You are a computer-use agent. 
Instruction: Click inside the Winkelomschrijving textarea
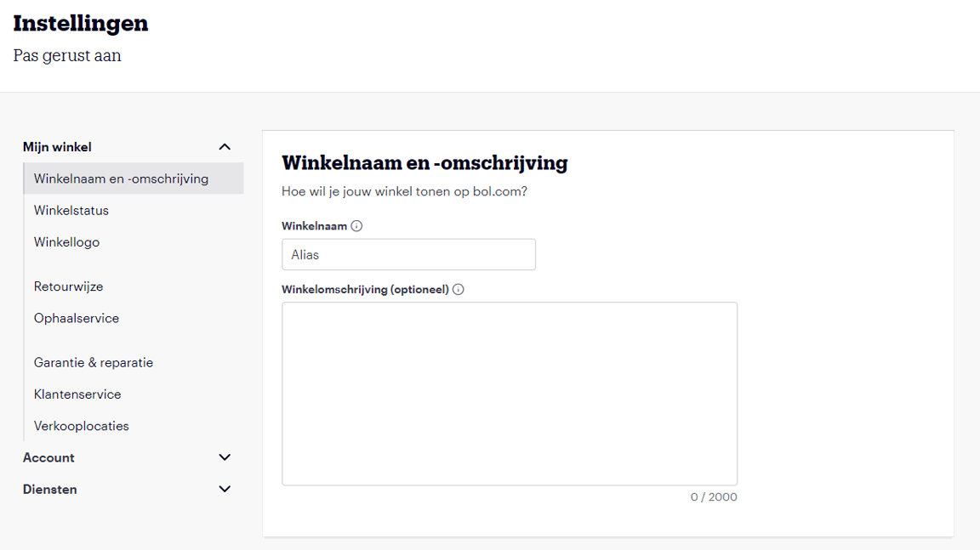[509, 393]
